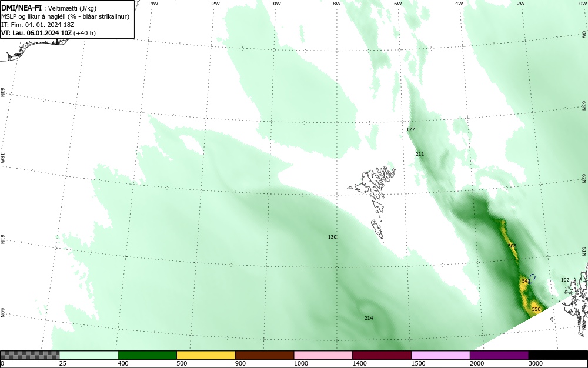Select the light green 25–400 legend swatch
Screen dimensions: 588x368
coord(89,355)
